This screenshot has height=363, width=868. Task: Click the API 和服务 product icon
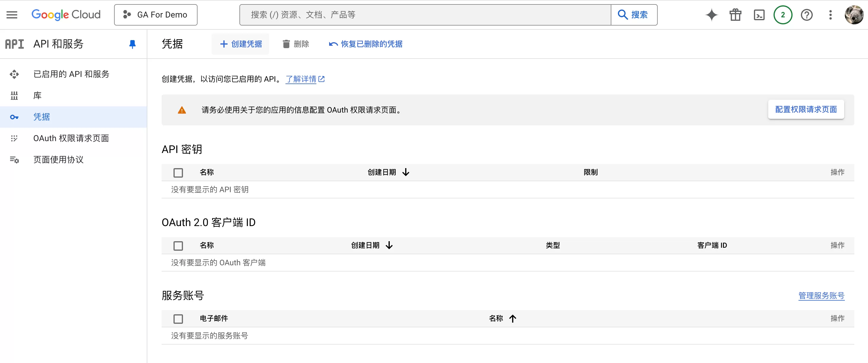coord(15,44)
